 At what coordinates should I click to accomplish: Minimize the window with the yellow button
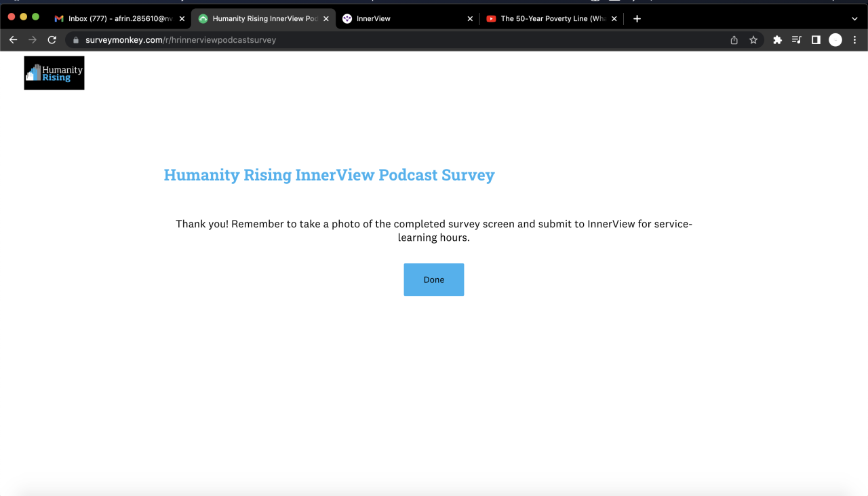[24, 16]
